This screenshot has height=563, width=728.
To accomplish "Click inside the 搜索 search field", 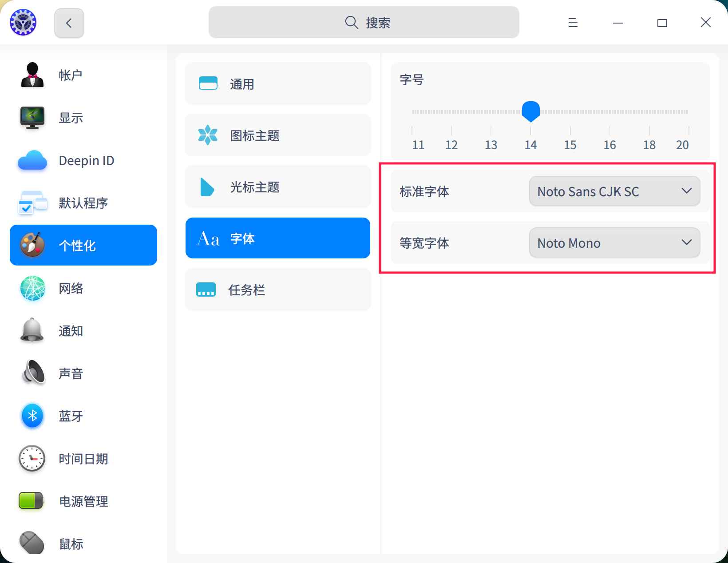I will click(364, 22).
